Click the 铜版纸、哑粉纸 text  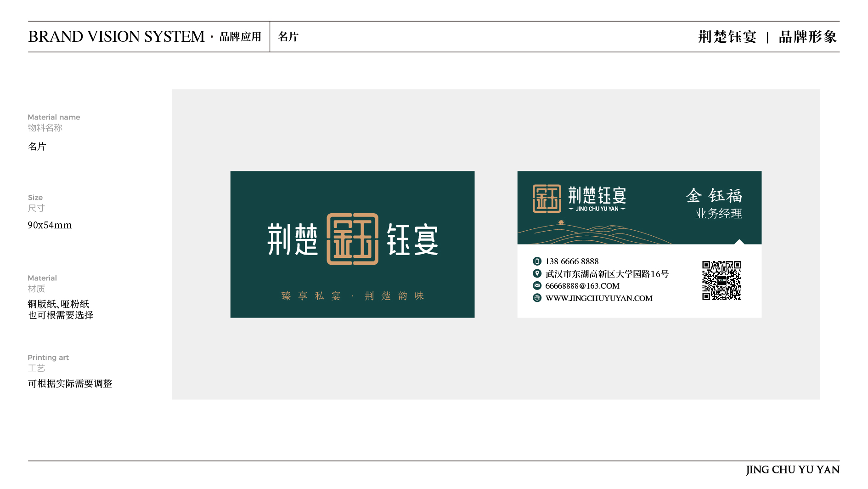58,304
